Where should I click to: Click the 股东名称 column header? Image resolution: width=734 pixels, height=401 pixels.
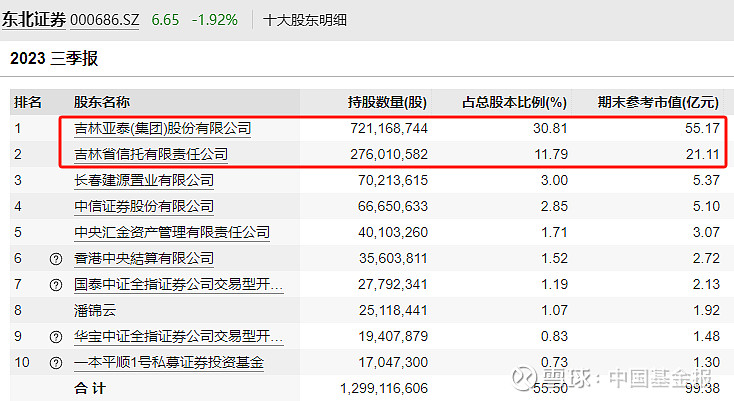102,102
